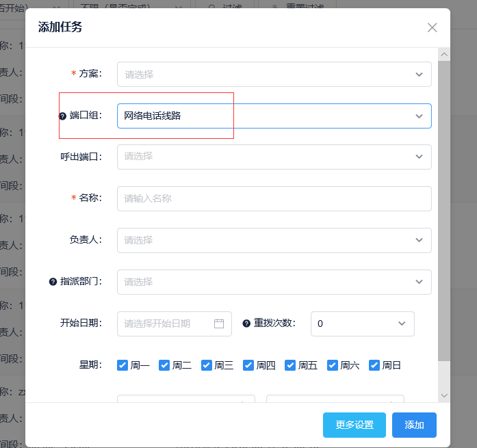Screen dimensions: 477x448
Task: Toggle the 周三 checkbox
Action: click(x=206, y=365)
